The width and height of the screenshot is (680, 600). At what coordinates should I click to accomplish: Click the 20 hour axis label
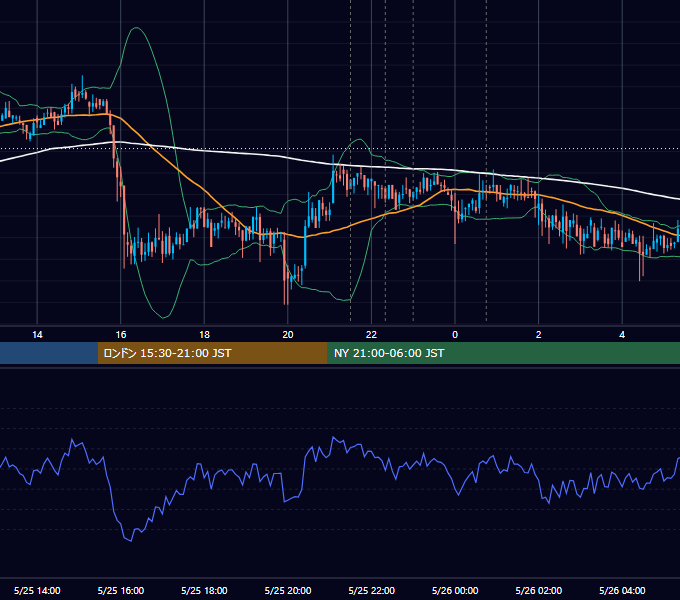click(288, 335)
